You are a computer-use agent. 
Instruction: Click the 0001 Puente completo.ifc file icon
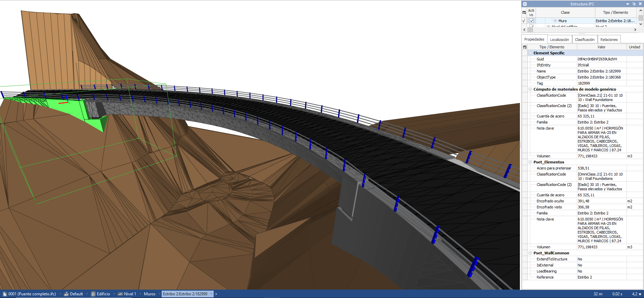[5, 294]
